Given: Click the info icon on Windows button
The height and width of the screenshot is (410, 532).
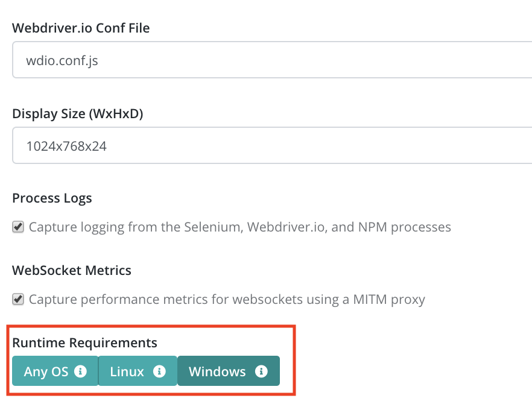Looking at the screenshot, I should coord(261,371).
